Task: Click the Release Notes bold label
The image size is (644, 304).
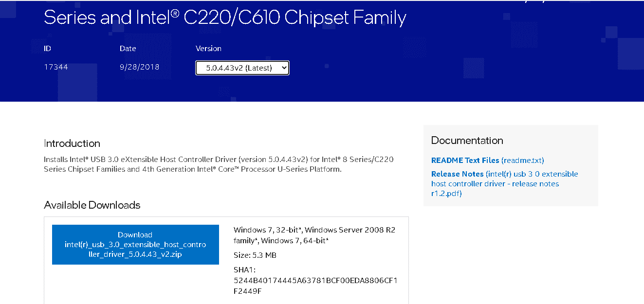Action: tap(457, 174)
